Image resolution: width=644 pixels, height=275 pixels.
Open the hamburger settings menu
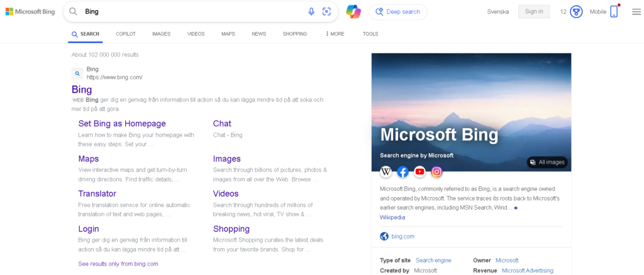tap(636, 12)
